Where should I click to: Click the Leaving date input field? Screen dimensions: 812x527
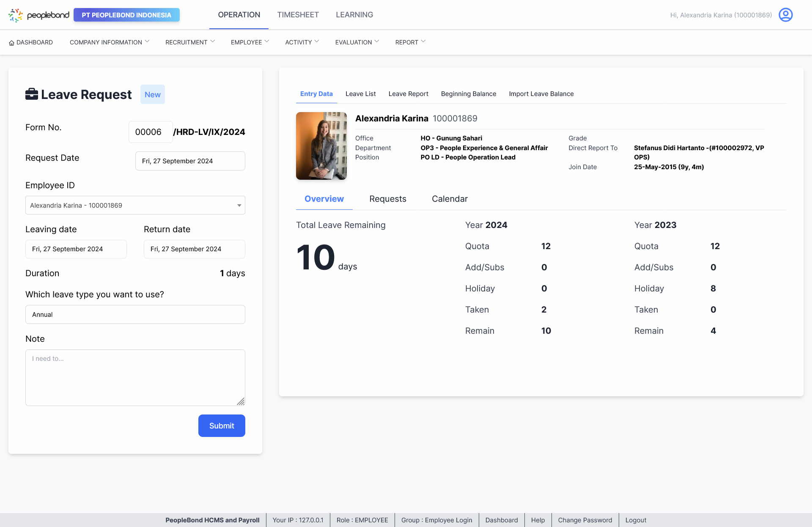(76, 249)
